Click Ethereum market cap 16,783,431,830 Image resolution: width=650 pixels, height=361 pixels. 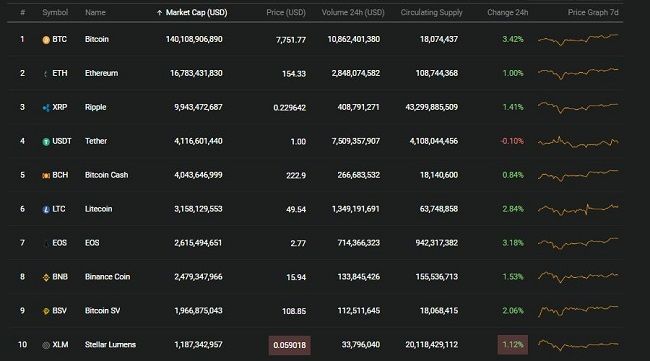196,73
